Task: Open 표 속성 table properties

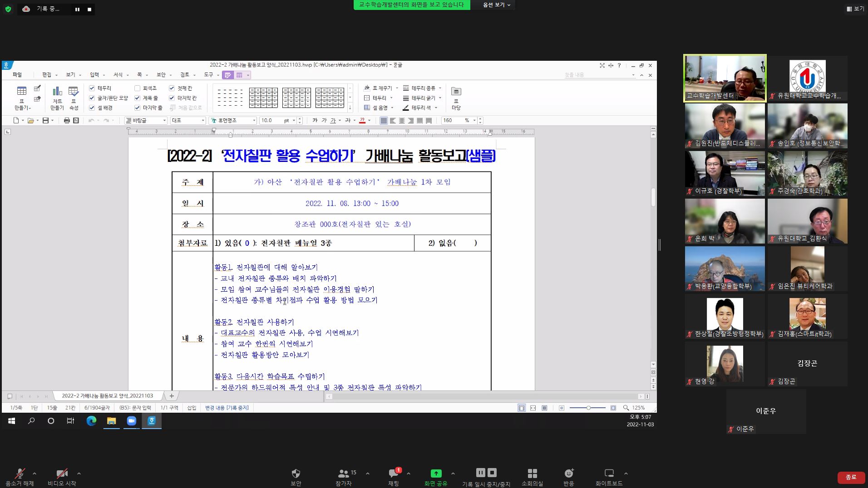Action: pyautogui.click(x=72, y=97)
